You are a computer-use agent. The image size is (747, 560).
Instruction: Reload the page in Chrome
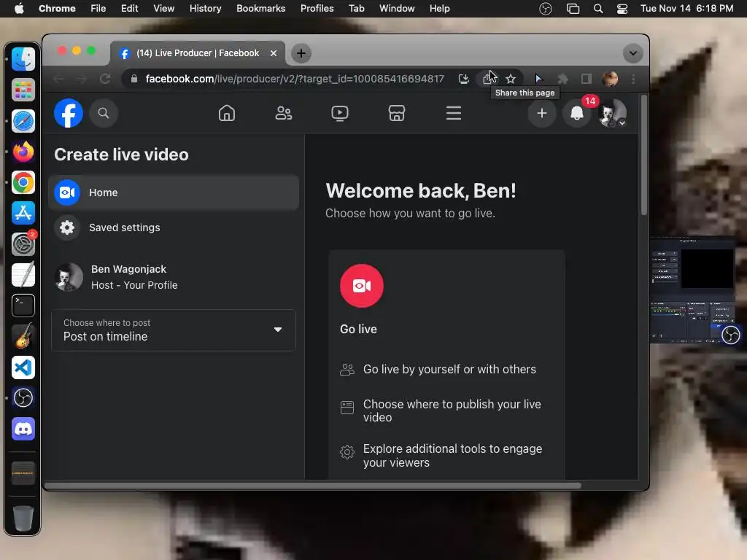[x=105, y=79]
